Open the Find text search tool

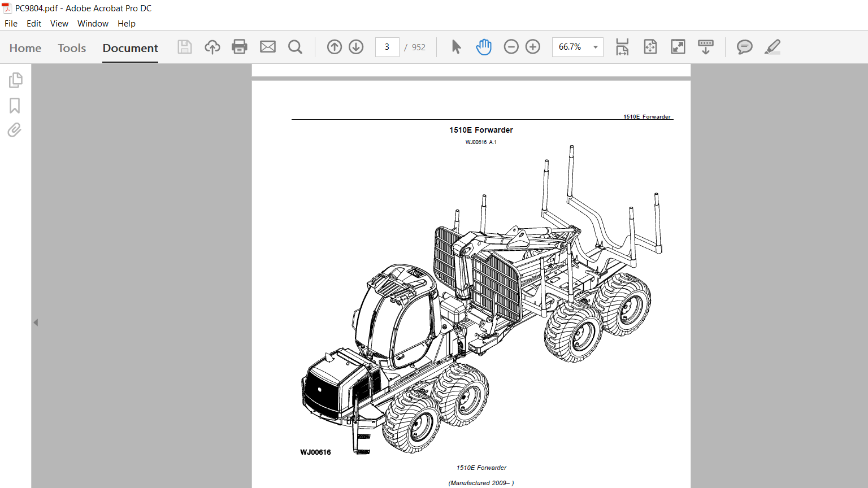pos(295,47)
